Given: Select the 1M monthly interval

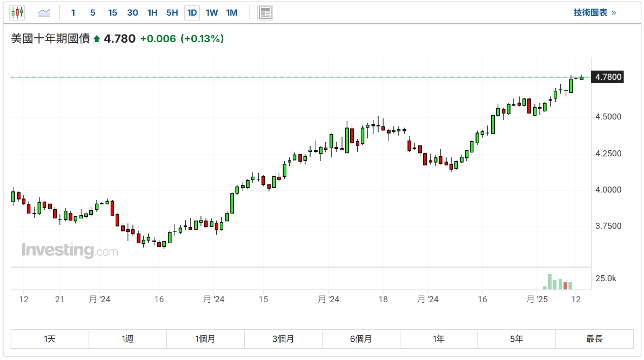Looking at the screenshot, I should point(231,13).
